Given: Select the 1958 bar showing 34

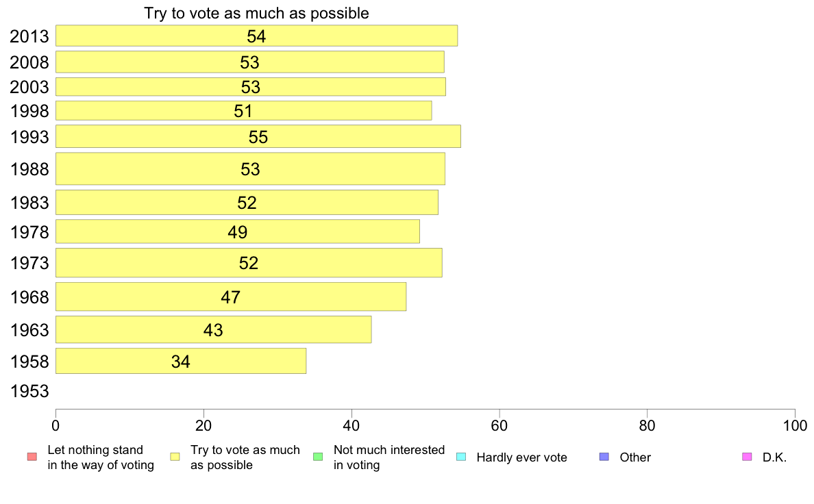Looking at the screenshot, I should [181, 362].
